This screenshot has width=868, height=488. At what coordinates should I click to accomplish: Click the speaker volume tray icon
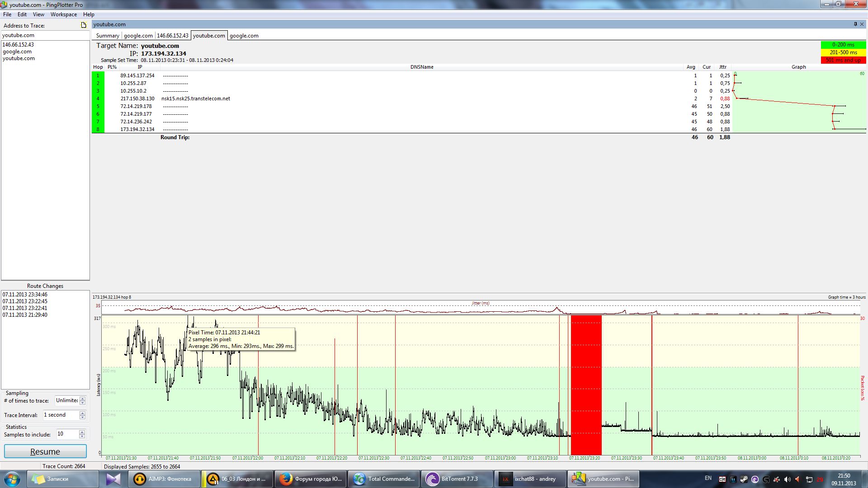coord(788,479)
